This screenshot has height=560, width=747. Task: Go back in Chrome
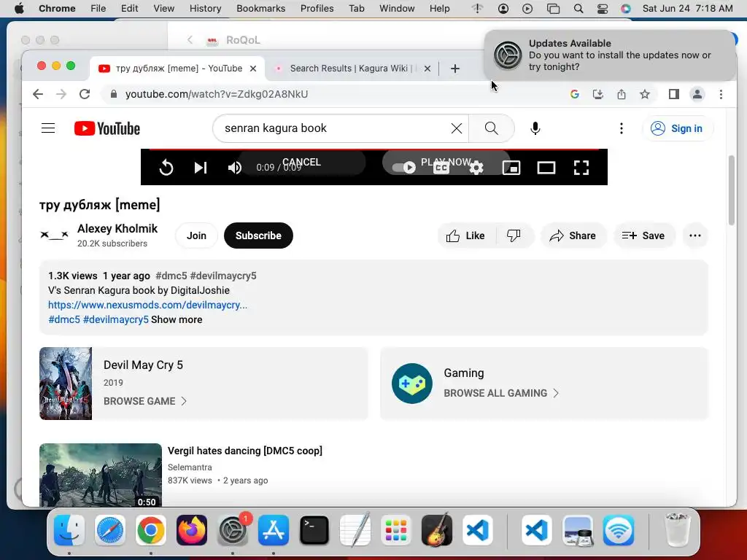click(38, 94)
